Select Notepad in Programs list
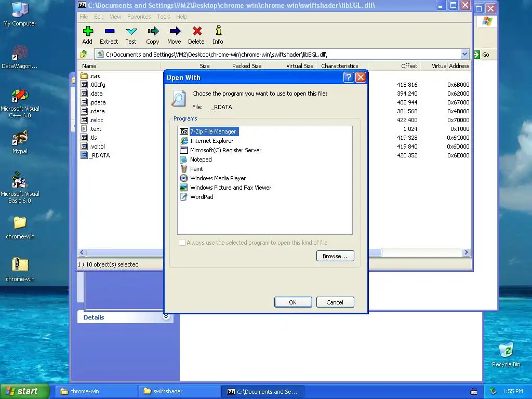 pos(196,159)
